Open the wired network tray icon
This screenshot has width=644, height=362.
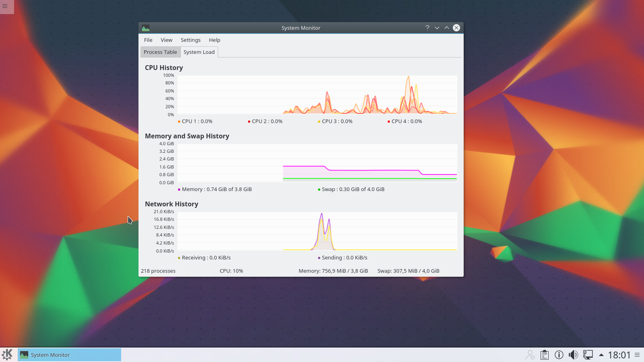click(x=588, y=355)
